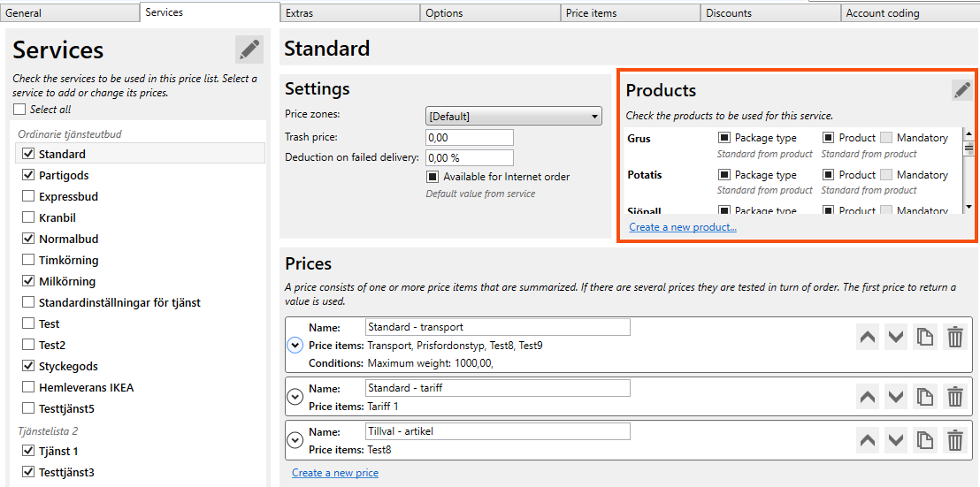Click the Trash price input field
The width and height of the screenshot is (980, 487).
469,137
